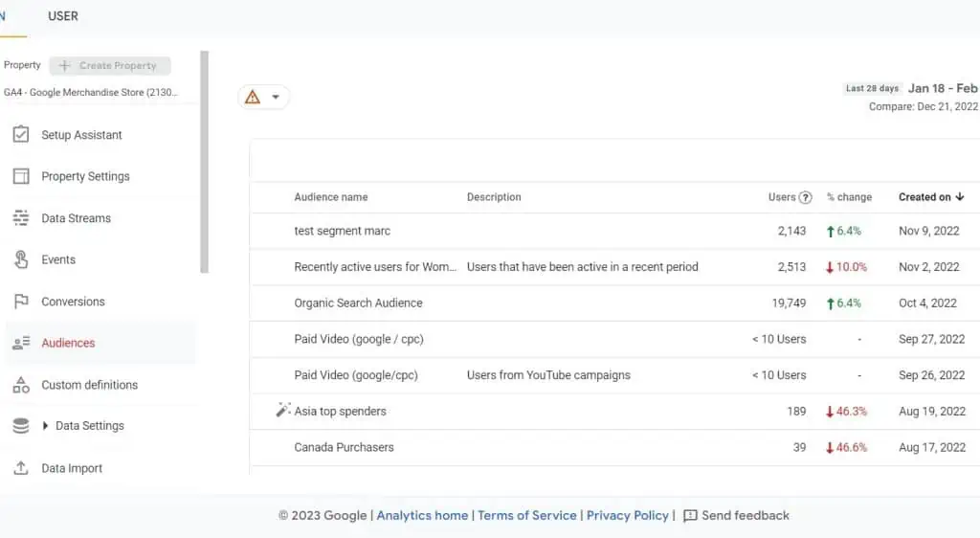The image size is (980, 538).
Task: Click the % change column header
Action: pos(849,197)
